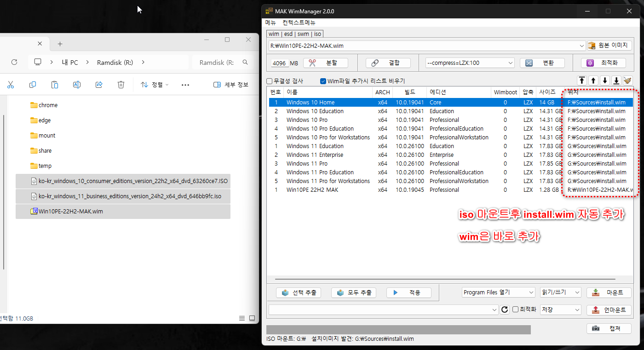The height and width of the screenshot is (350, 644).
Task: Open the 정렬 sort dropdown in Explorer
Action: pos(155,85)
